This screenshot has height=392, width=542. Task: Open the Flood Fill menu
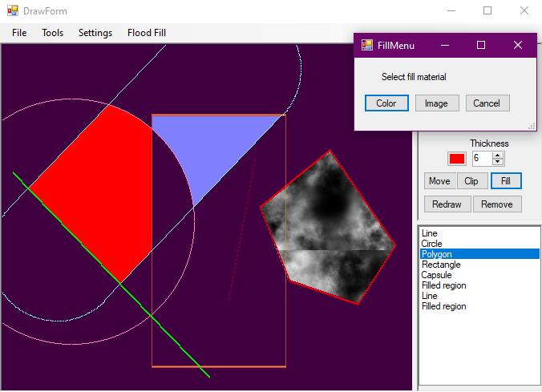147,33
